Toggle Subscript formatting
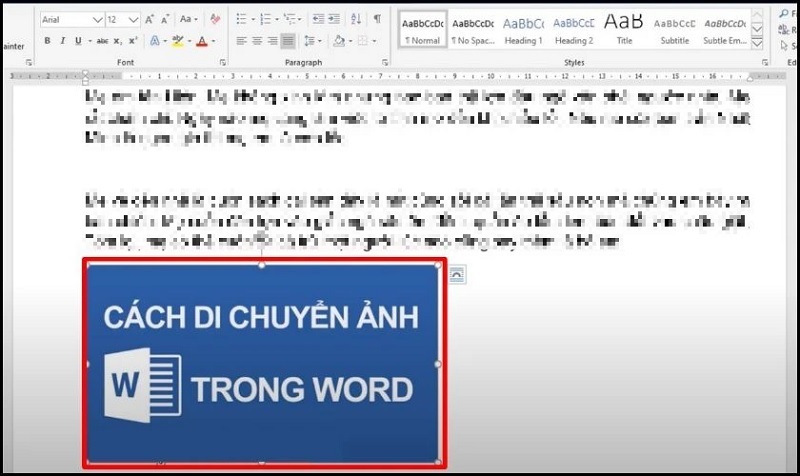This screenshot has height=476, width=800. 117,41
